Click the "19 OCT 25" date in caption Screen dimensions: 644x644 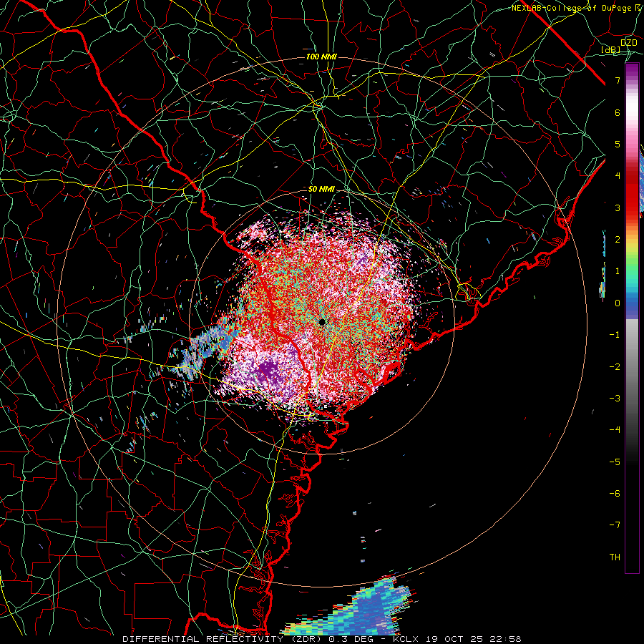tap(454, 639)
